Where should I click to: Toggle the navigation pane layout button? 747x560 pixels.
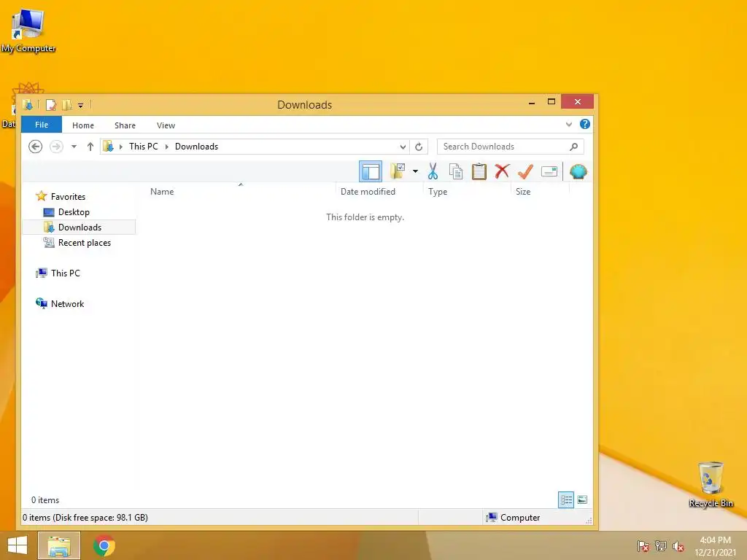tap(370, 171)
